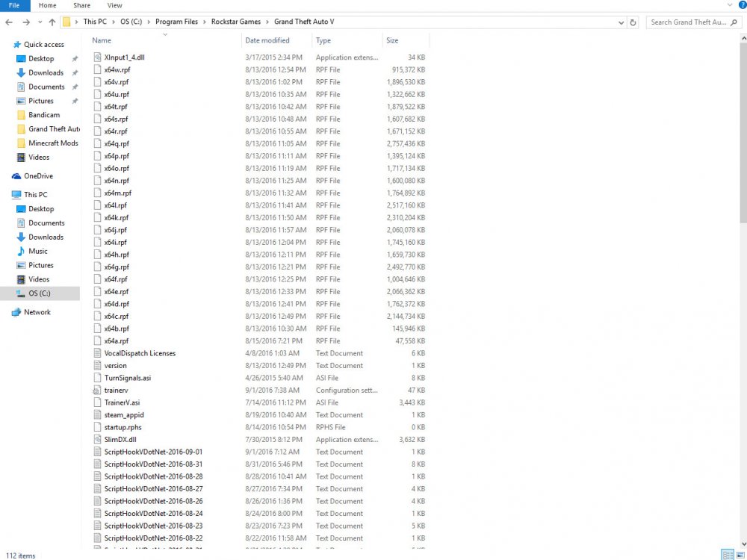
Task: Select VocalDispatch Licenses document icon
Action: click(97, 353)
